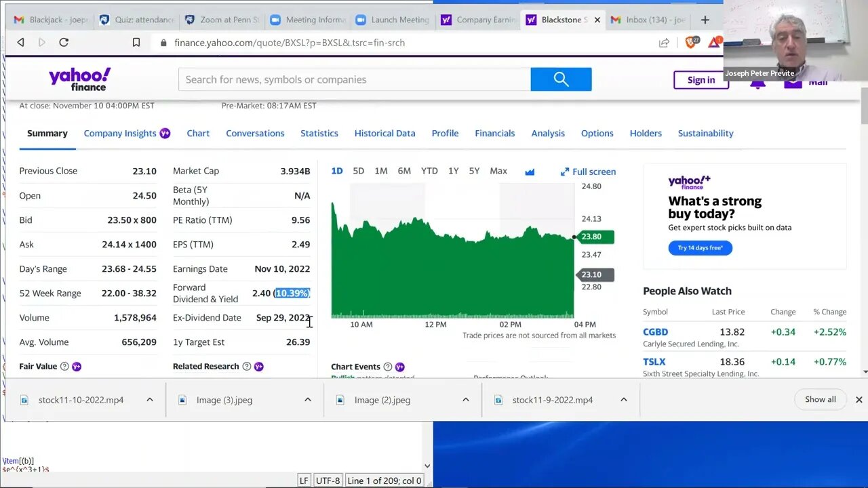Image resolution: width=868 pixels, height=488 pixels.
Task: Open the Chart tab
Action: coord(198,134)
